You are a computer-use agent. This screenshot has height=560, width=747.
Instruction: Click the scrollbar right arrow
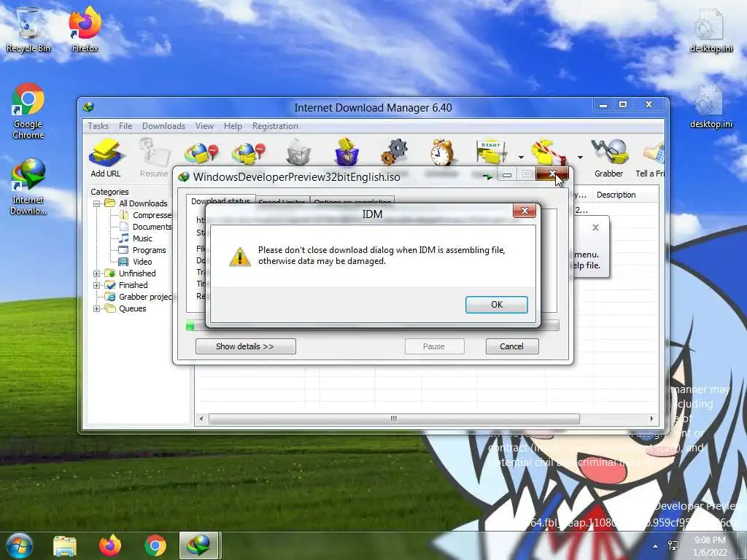click(x=651, y=419)
